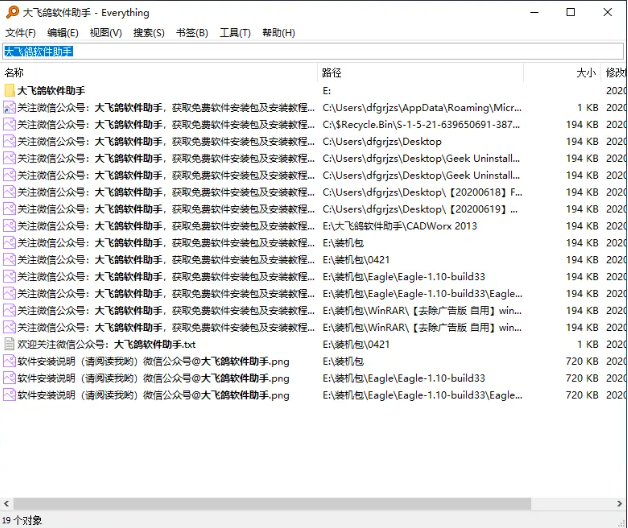This screenshot has height=528, width=628.
Task: Open the 文件(F) menu
Action: 20,33
